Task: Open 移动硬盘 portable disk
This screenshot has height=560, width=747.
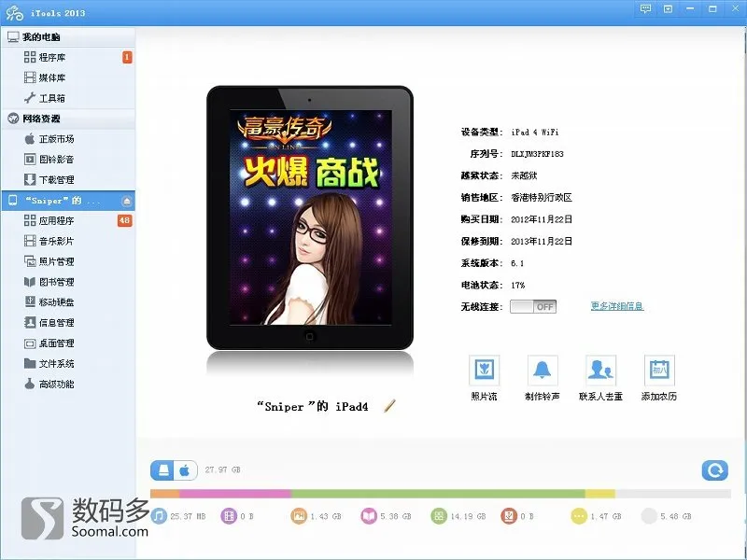Action: 67,302
